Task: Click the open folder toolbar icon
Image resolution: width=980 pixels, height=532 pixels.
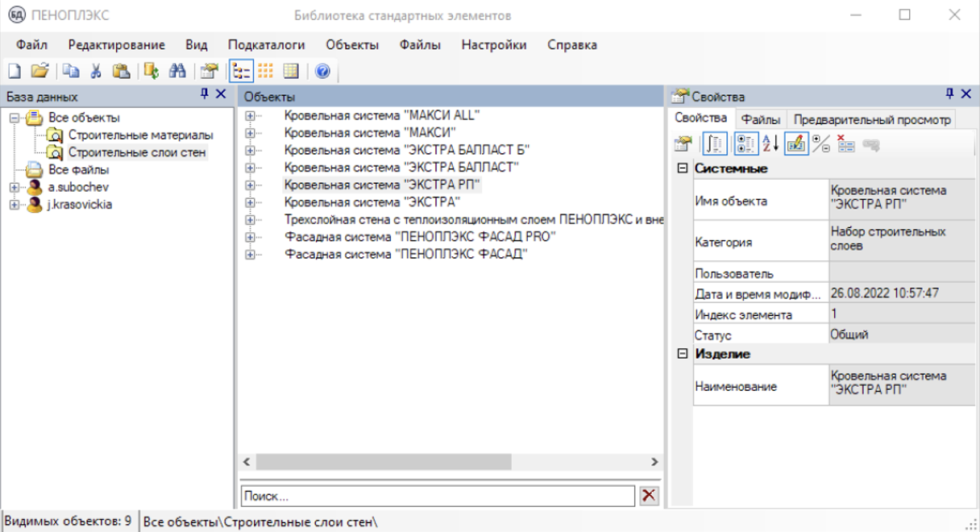Action: coord(39,71)
